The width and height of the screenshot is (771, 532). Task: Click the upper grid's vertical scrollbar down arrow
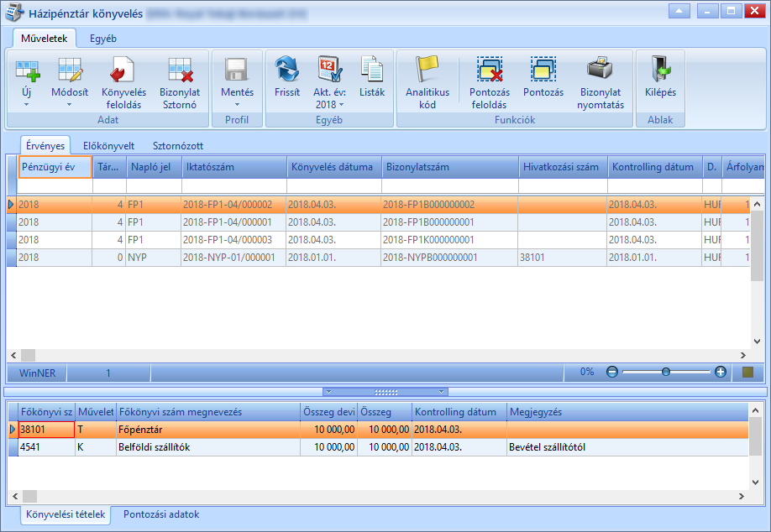pos(758,342)
